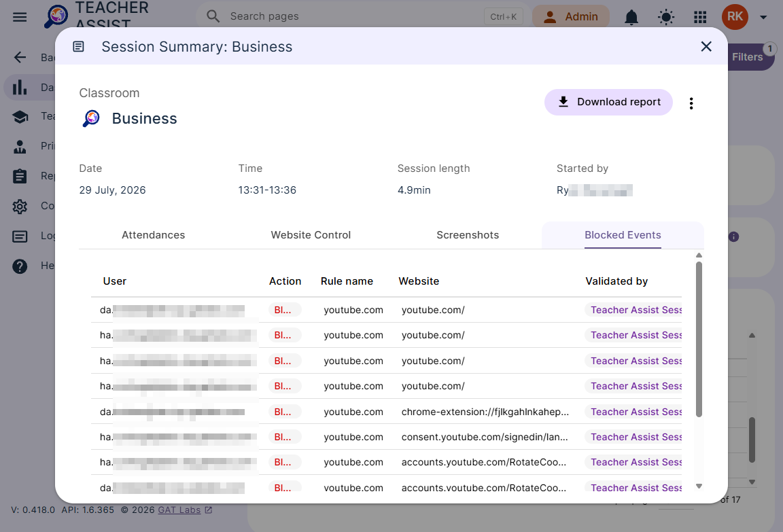Click the notifications bell icon
Screen dimensions: 783x532
click(631, 17)
